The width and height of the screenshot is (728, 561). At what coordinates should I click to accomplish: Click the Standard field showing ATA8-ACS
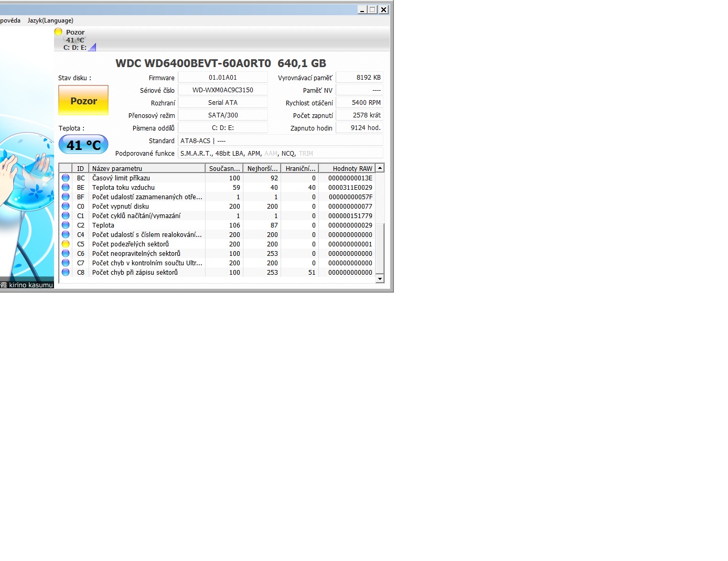point(281,141)
